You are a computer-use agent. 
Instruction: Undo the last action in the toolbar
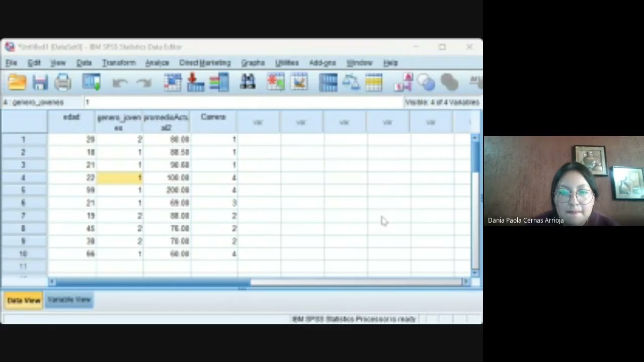point(120,83)
